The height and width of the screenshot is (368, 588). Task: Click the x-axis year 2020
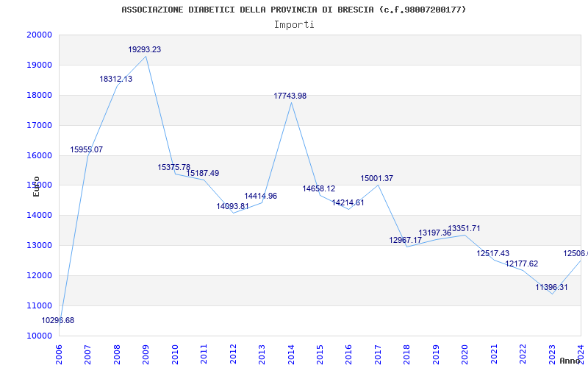coord(465,354)
